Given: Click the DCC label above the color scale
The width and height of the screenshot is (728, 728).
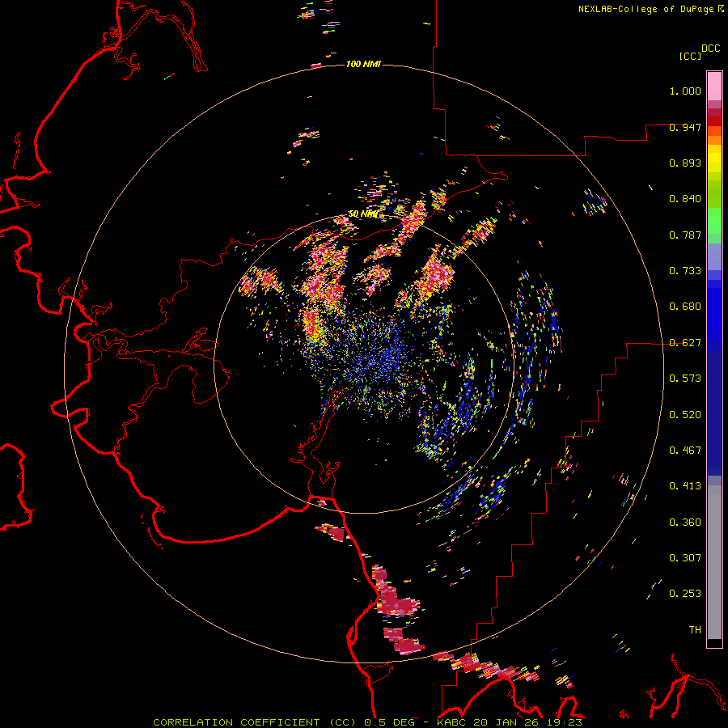Looking at the screenshot, I should [711, 49].
